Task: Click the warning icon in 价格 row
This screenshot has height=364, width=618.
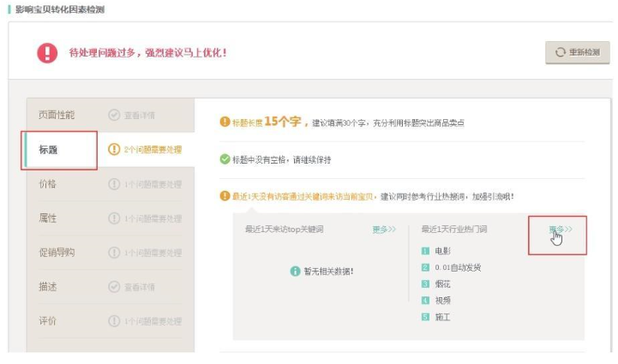Action: pyautogui.click(x=114, y=184)
